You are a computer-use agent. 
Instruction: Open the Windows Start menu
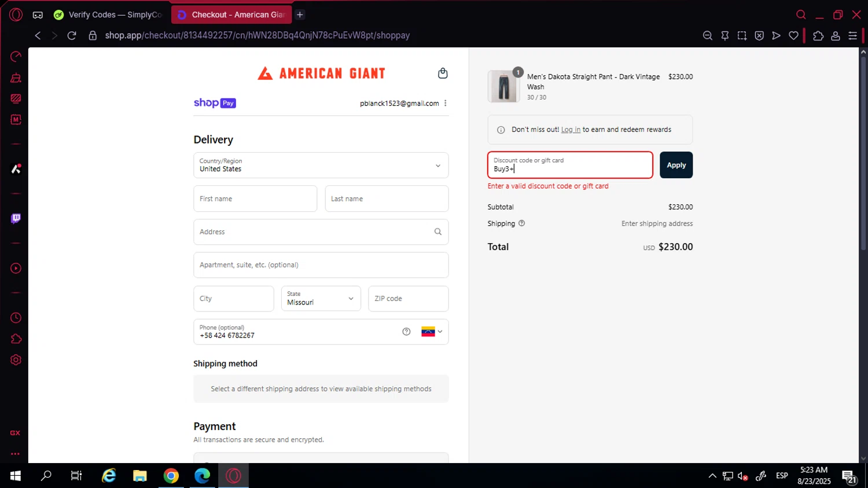tap(16, 476)
